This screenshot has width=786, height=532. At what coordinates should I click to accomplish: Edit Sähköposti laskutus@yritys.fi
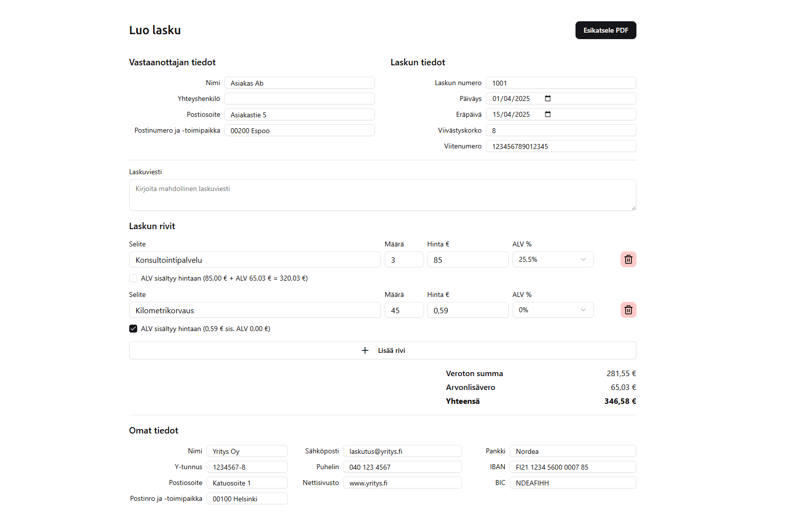[403, 451]
